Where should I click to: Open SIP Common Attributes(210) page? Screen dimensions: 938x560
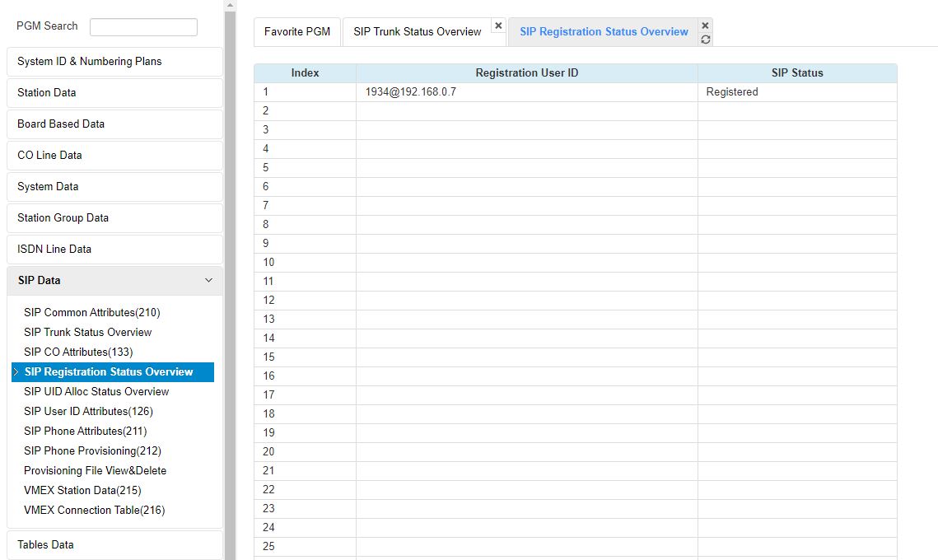tap(91, 313)
